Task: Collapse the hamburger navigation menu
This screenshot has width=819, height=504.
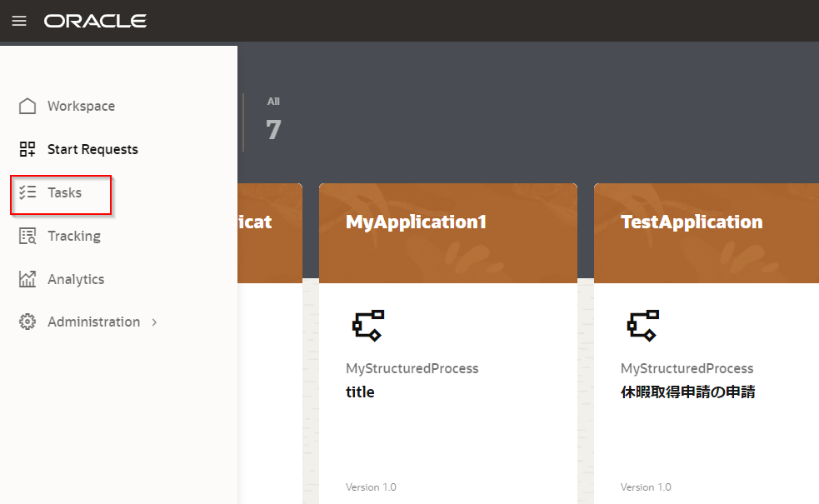Action: point(19,21)
